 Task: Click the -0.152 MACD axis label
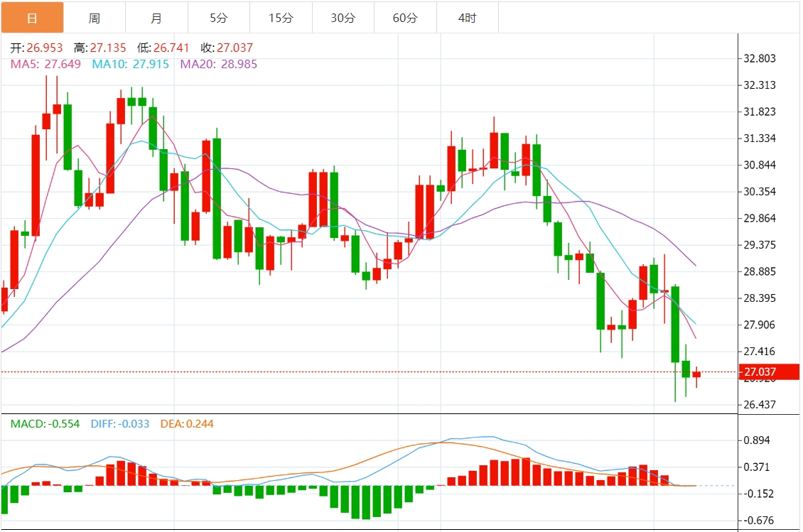[758, 494]
